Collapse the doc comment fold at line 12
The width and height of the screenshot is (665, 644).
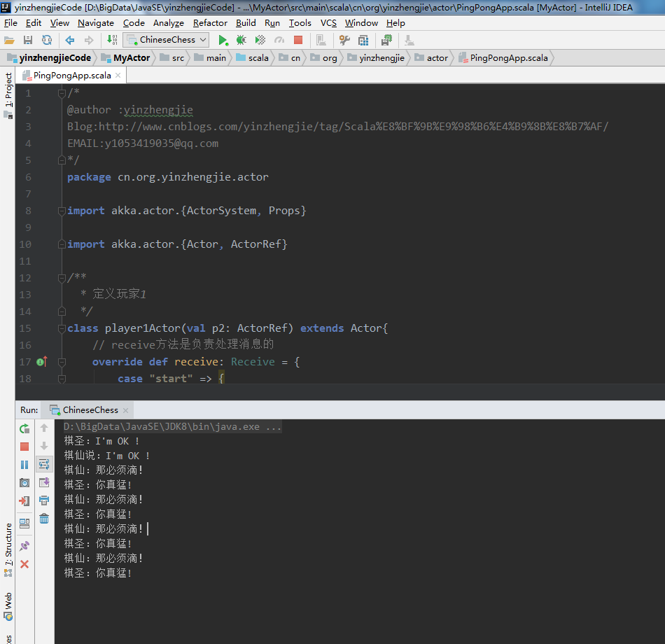[x=62, y=278]
